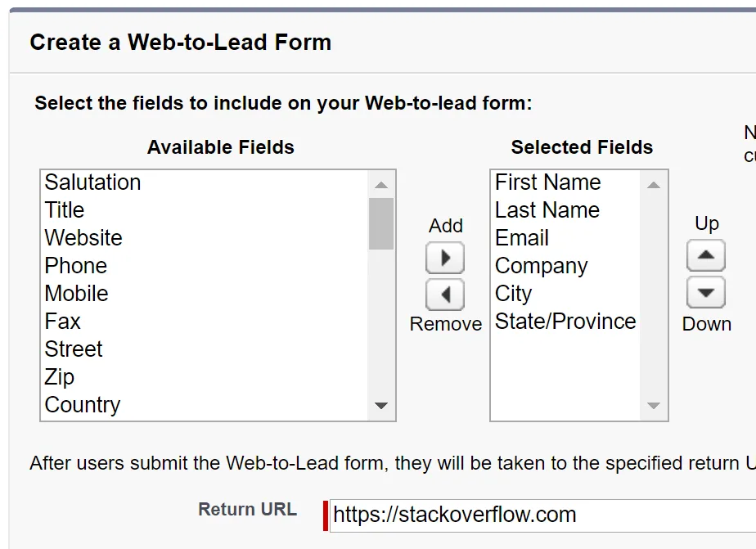Select State/Province in Selected Fields
The width and height of the screenshot is (756, 549).
[565, 322]
